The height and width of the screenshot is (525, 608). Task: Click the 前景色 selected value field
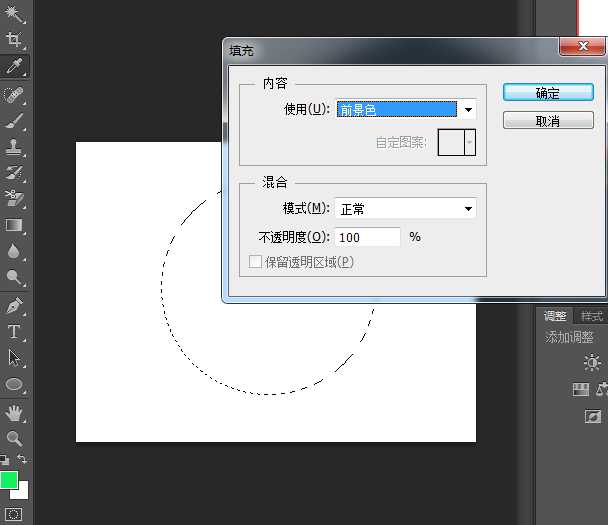point(397,110)
